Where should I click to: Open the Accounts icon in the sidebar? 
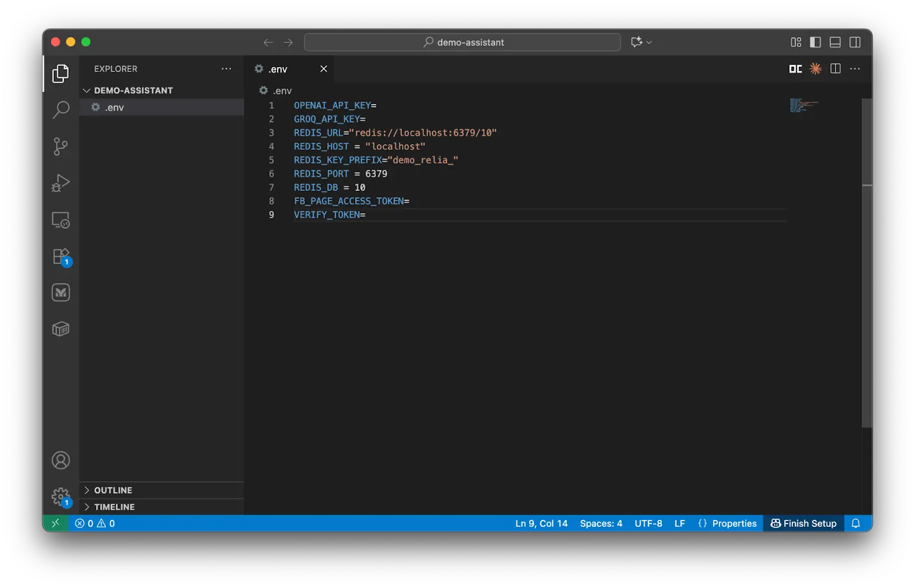[60, 460]
